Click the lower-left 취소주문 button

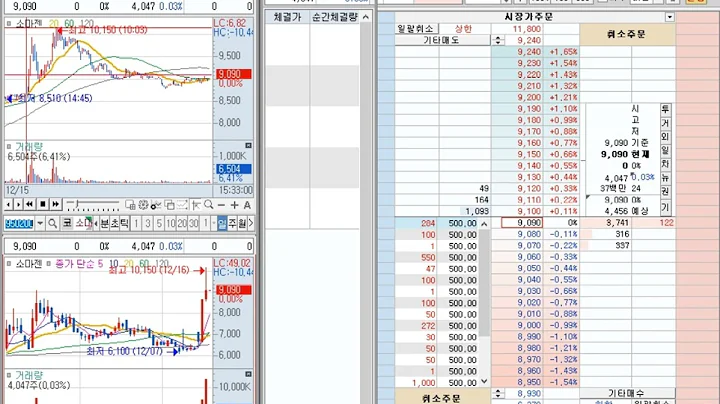[442, 397]
